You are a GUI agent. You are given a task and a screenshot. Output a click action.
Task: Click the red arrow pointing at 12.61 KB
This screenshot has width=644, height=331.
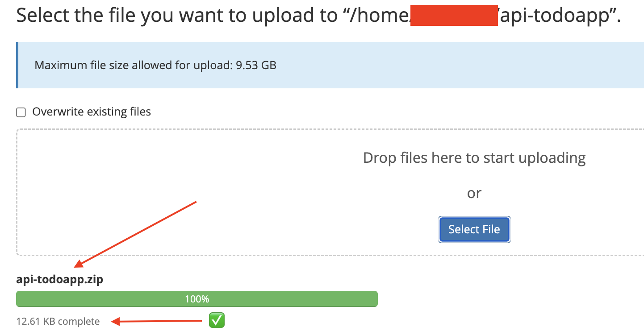coord(156,320)
